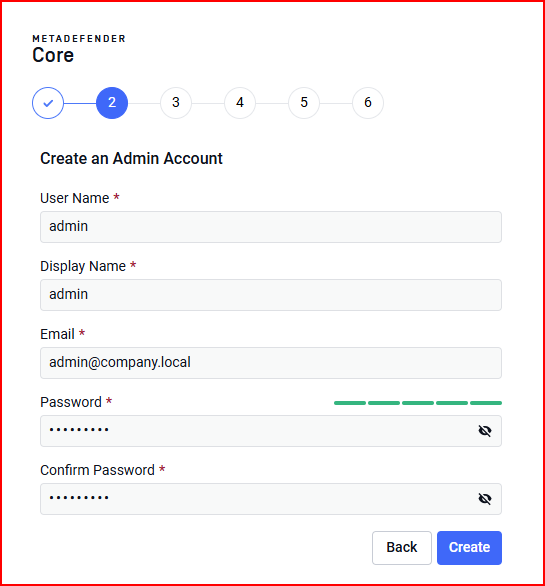
Task: Jump to step 5 circle
Action: point(304,103)
